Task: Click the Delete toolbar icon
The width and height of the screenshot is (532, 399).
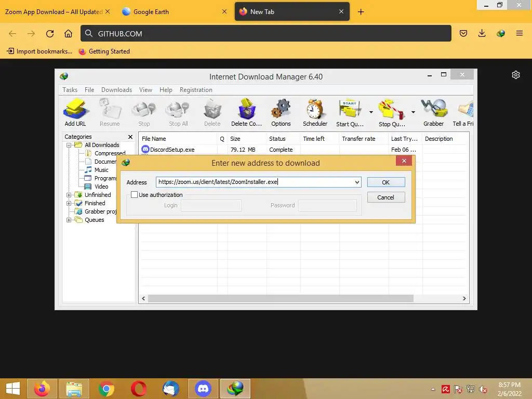Action: pos(212,113)
